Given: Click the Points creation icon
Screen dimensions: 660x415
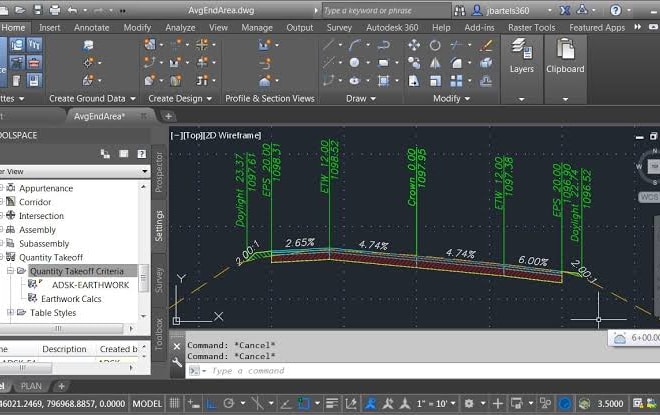Looking at the screenshot, I should (x=88, y=63).
